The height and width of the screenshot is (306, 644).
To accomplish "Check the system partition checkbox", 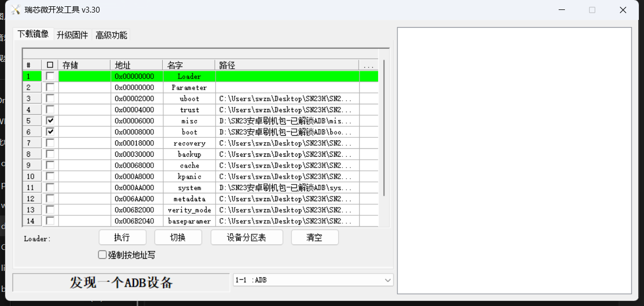I will point(50,188).
